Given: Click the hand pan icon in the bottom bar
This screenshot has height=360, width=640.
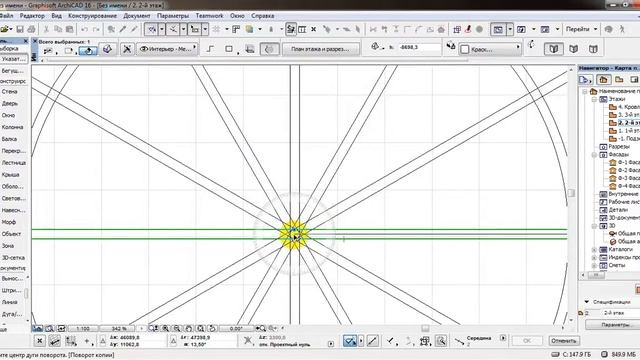Looking at the screenshot, I should point(189,328).
